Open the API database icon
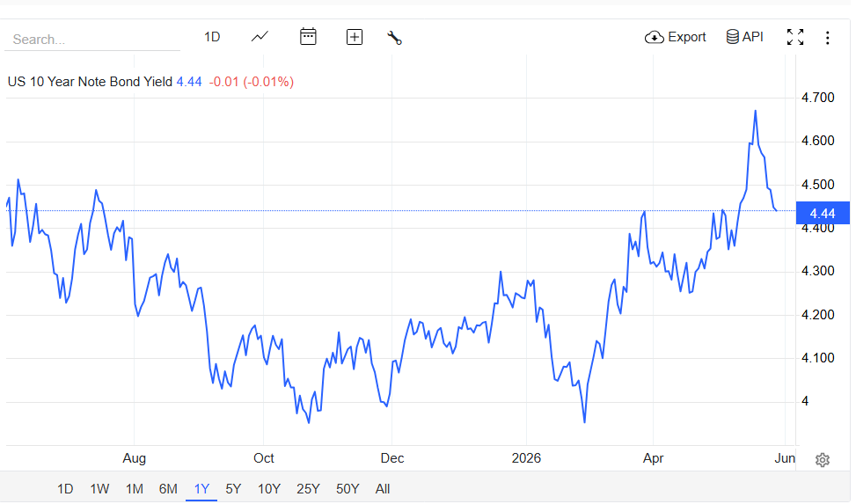 pyautogui.click(x=733, y=37)
